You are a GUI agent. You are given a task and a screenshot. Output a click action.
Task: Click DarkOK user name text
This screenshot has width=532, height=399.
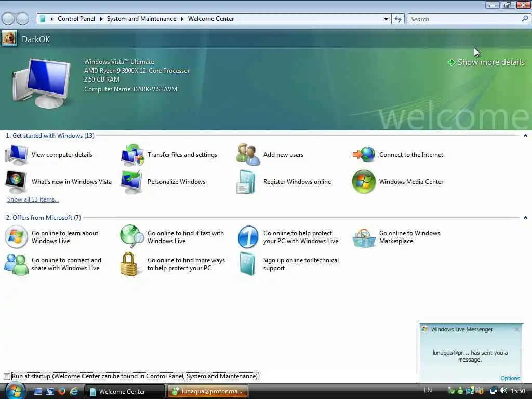click(x=36, y=39)
